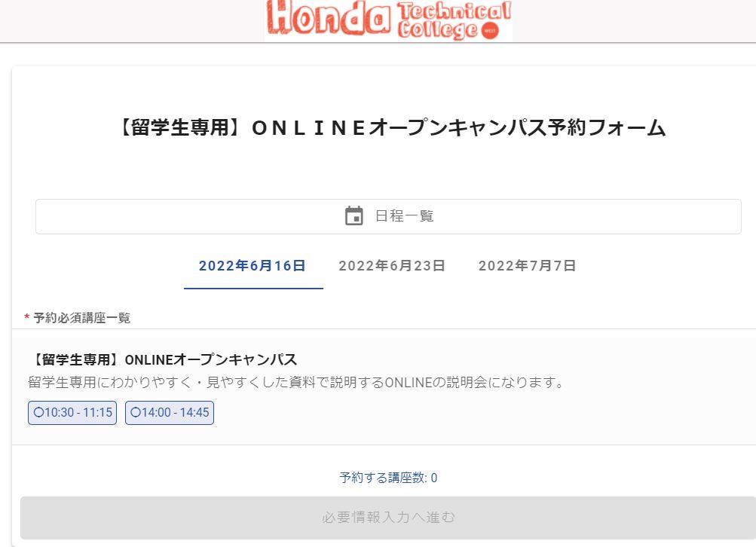
Task: Click the Honda Technical College logo
Action: (388, 20)
